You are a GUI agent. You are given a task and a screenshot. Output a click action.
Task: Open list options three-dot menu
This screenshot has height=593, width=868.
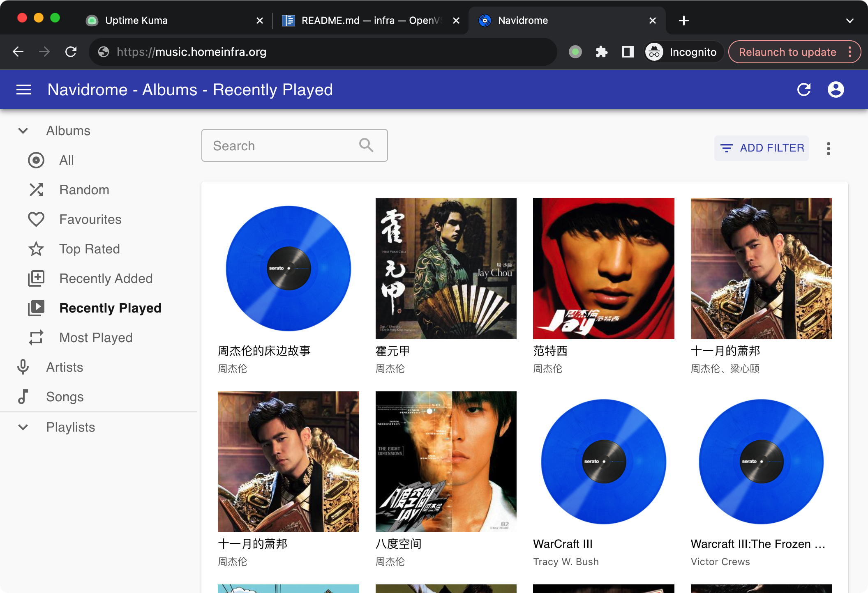829,148
